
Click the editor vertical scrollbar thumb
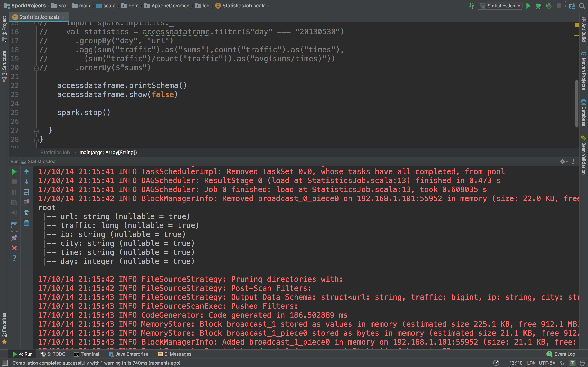[576, 103]
